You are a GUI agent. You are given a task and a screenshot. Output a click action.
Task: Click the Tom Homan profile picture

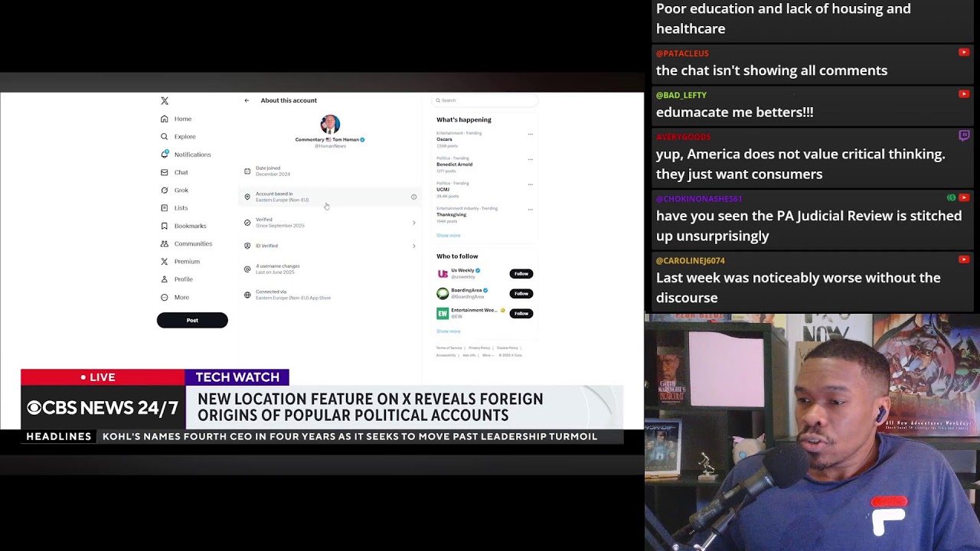(x=330, y=124)
